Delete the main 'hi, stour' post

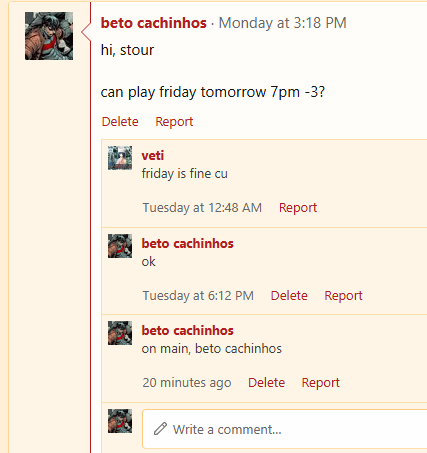pos(120,122)
